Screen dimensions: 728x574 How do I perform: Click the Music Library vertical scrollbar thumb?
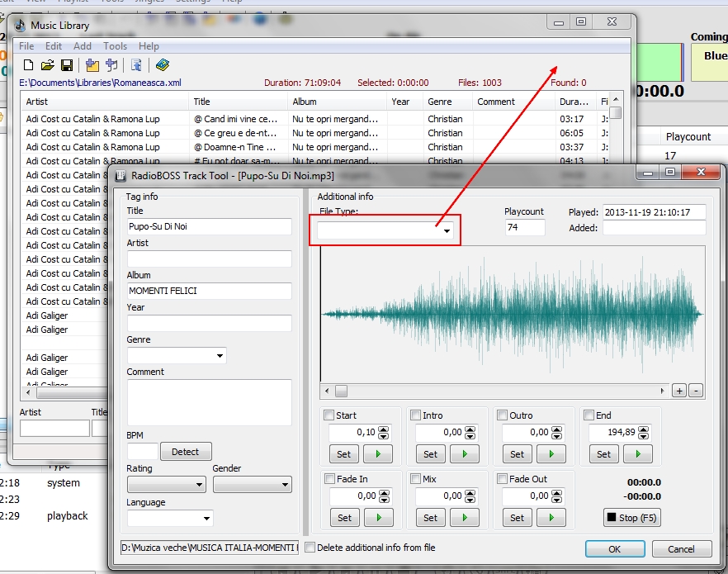coord(616,113)
